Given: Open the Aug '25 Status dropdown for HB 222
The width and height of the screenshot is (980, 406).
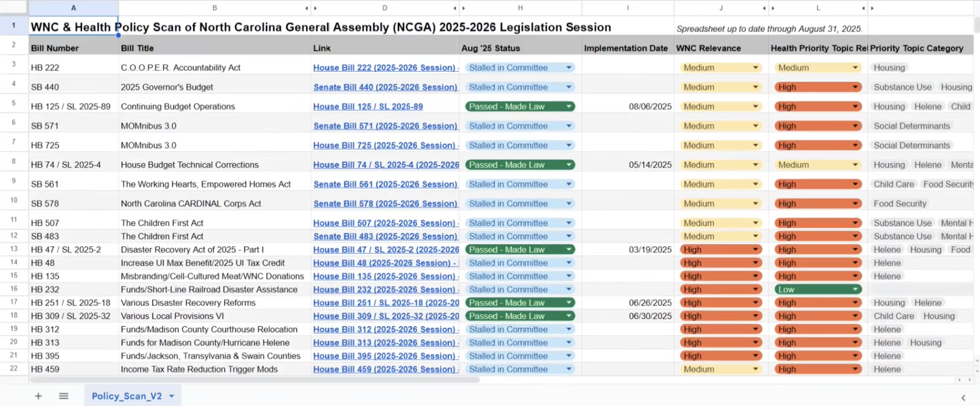Looking at the screenshot, I should [569, 67].
